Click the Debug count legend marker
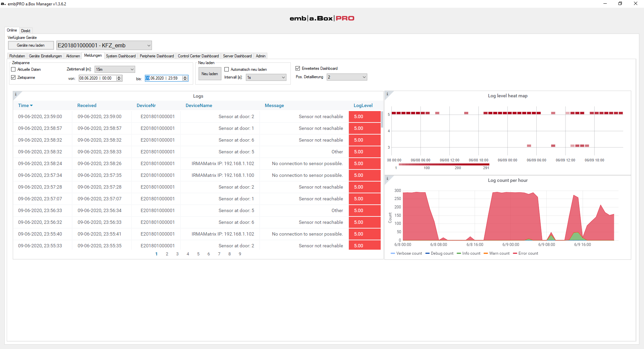Image resolution: width=644 pixels, height=349 pixels. (427, 253)
